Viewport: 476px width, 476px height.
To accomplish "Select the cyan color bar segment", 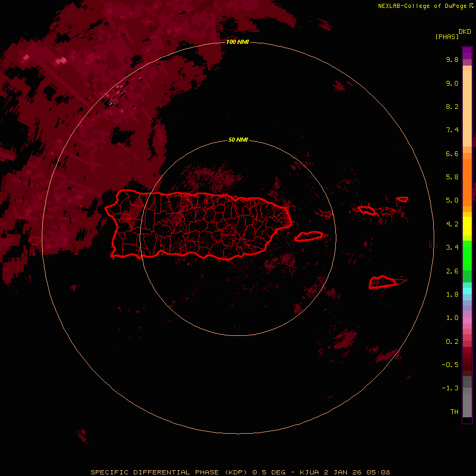I will tap(467, 291).
